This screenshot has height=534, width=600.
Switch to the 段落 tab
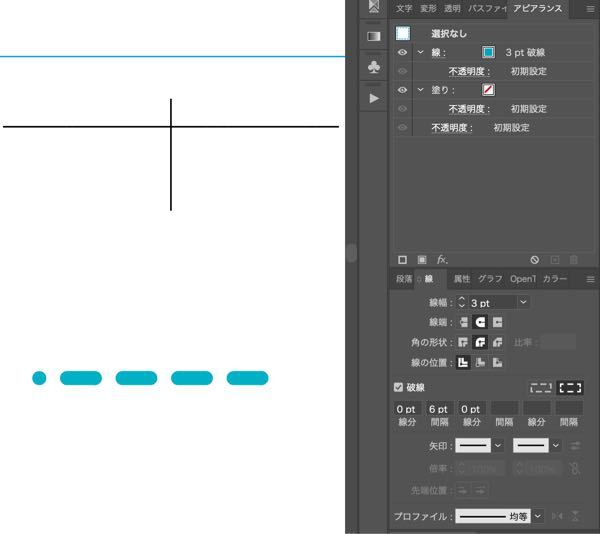point(404,279)
